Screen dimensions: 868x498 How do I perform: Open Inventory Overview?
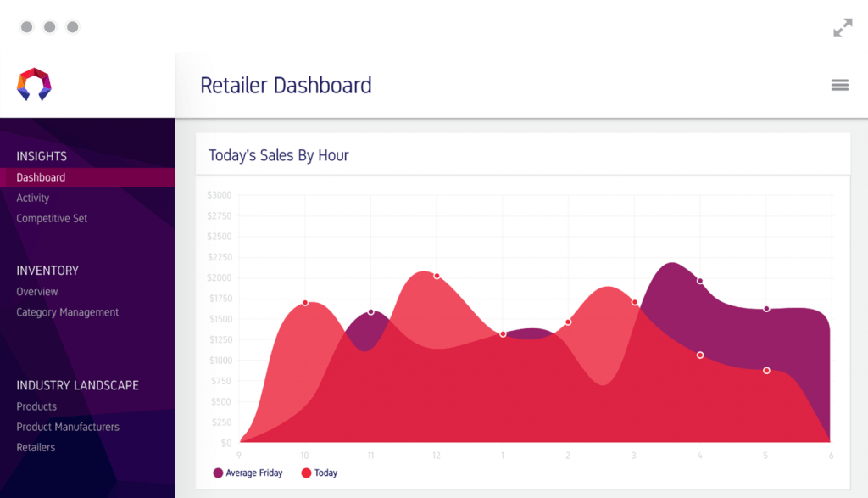[x=37, y=292]
